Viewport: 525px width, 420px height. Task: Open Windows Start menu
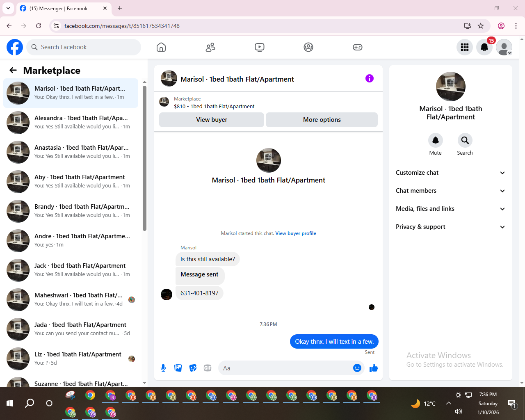(x=10, y=403)
